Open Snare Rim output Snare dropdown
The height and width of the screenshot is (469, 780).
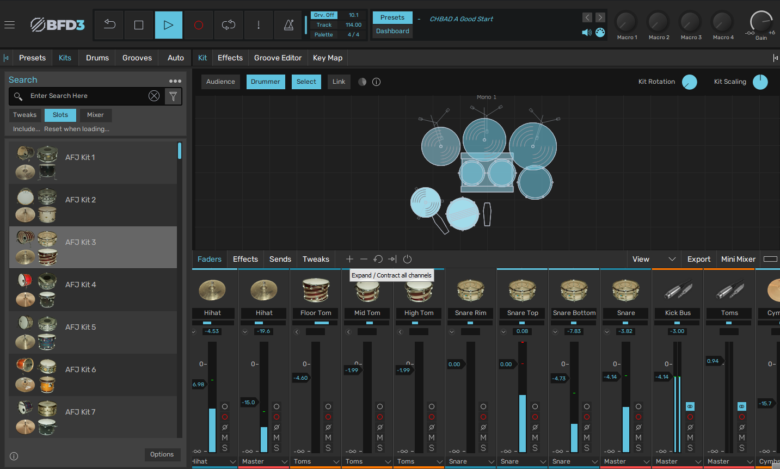[471, 462]
